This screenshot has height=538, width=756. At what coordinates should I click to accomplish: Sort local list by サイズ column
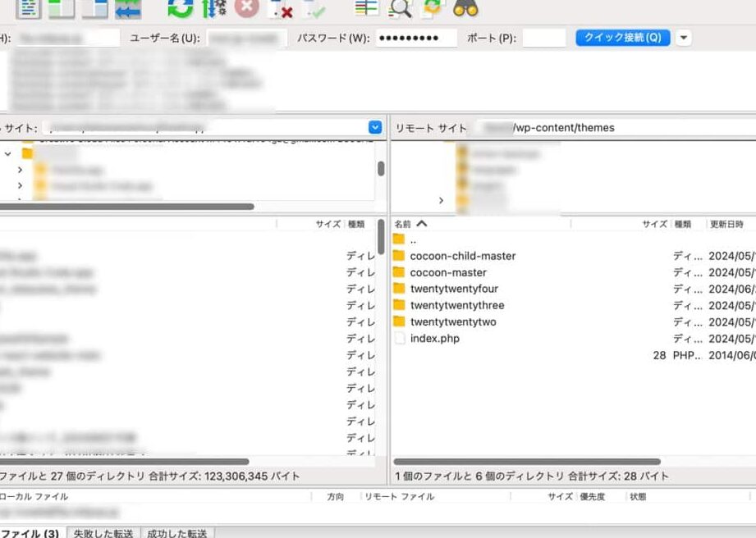click(x=328, y=224)
